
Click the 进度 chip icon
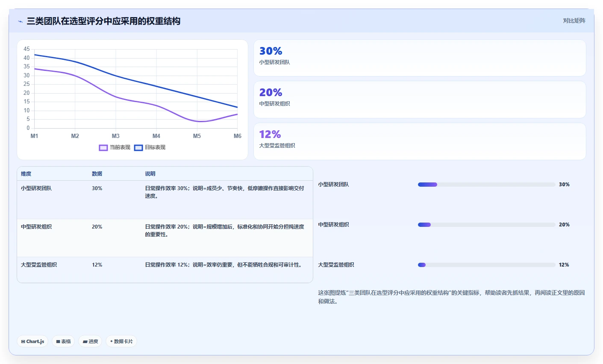tap(85, 341)
